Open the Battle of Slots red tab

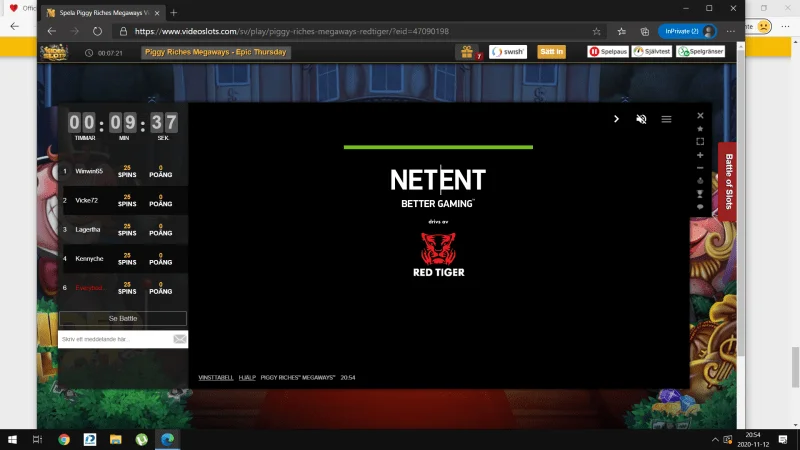[x=728, y=181]
